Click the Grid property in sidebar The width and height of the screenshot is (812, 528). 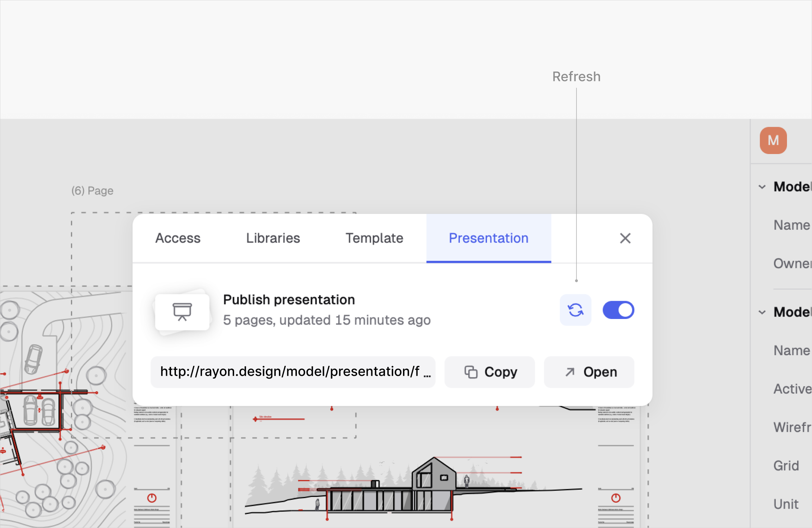[x=786, y=466]
